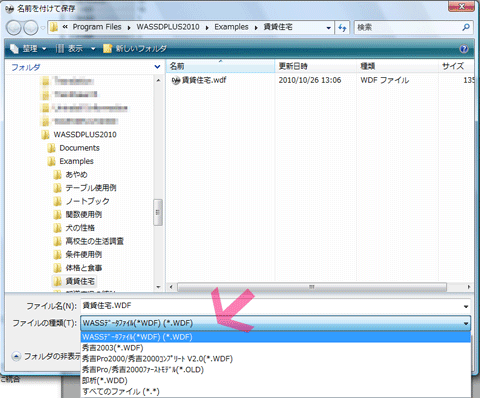Screen dimensions: 480x398
Task: Open the 整理 organize menu
Action: tap(29, 49)
